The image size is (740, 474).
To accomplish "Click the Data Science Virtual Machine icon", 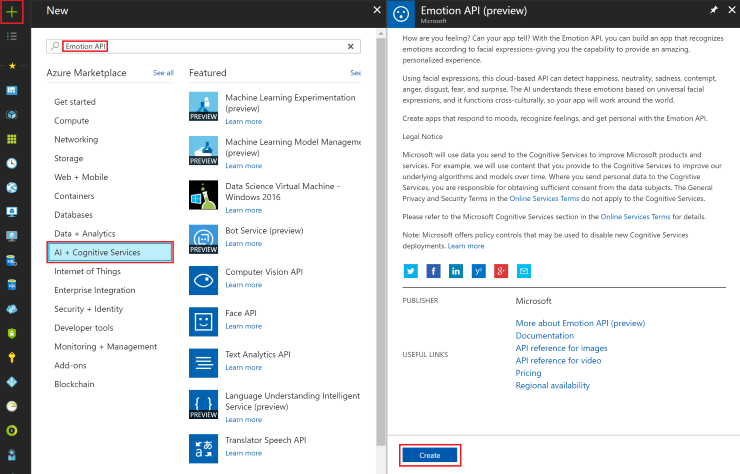I will 203,195.
